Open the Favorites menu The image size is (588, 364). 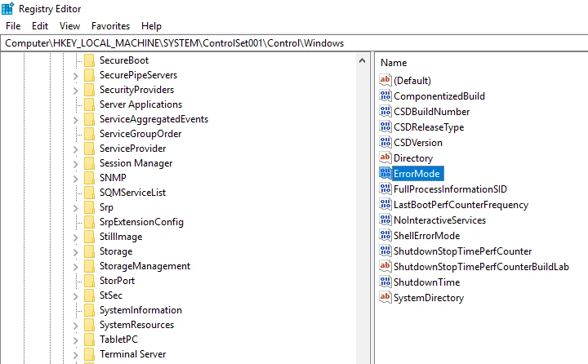110,26
